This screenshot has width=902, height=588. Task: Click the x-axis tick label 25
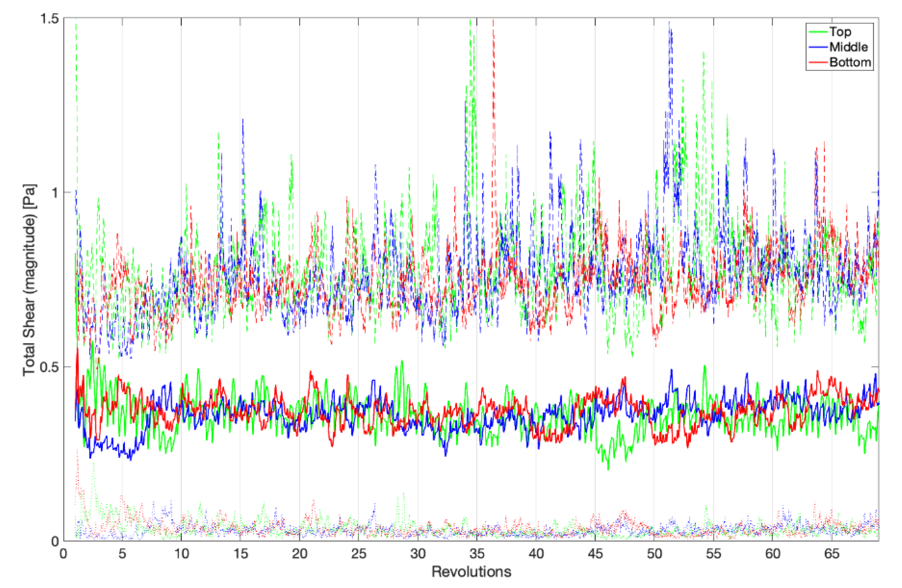click(x=359, y=554)
